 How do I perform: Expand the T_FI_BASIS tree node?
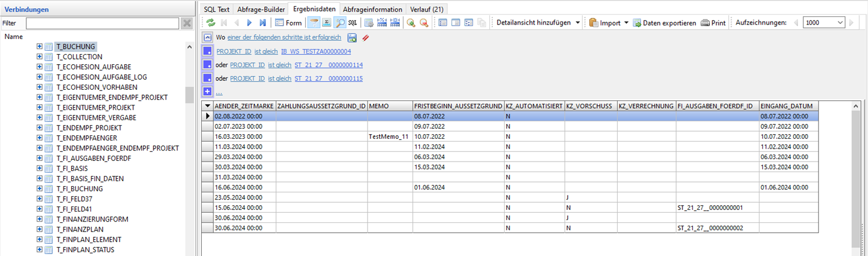coord(40,168)
